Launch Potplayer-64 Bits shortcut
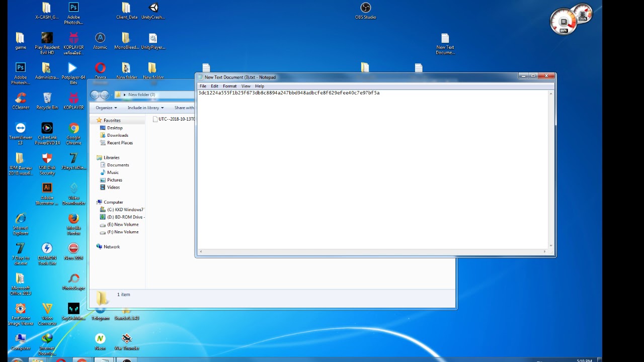Viewport: 644px width, 362px height. click(73, 74)
